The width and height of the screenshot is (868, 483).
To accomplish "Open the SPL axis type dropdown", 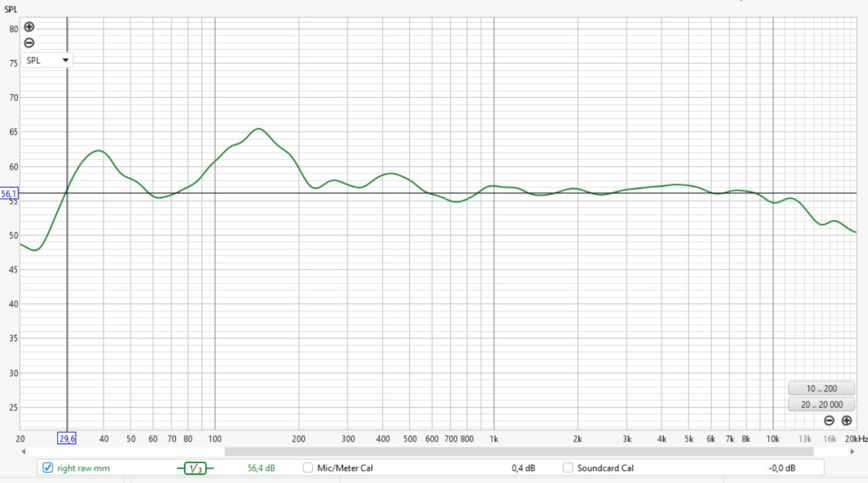I will point(47,61).
